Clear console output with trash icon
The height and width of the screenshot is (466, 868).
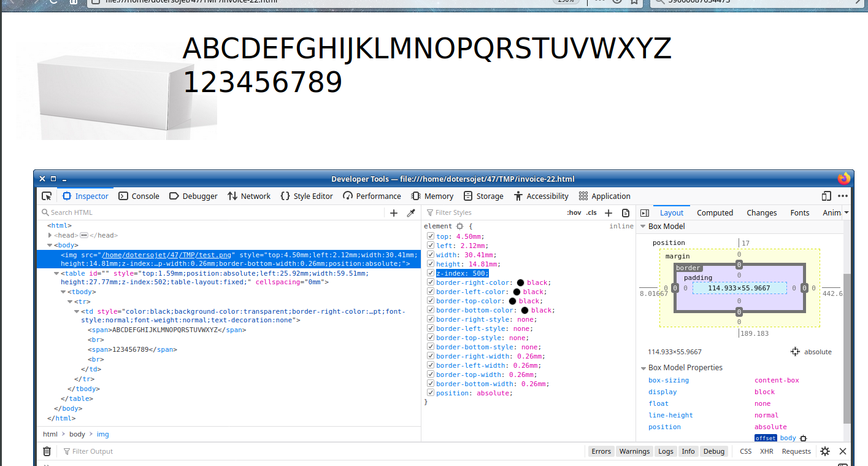pos(47,451)
